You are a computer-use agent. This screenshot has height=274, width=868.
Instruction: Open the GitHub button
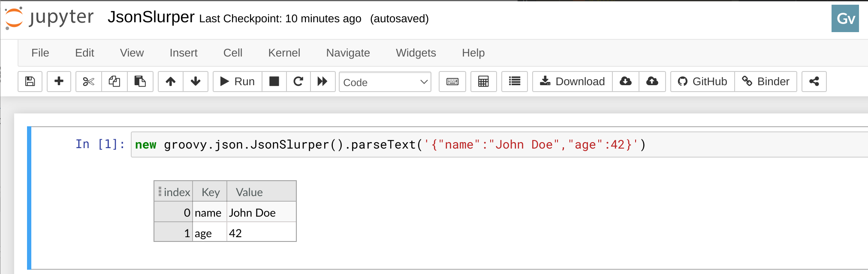(702, 81)
